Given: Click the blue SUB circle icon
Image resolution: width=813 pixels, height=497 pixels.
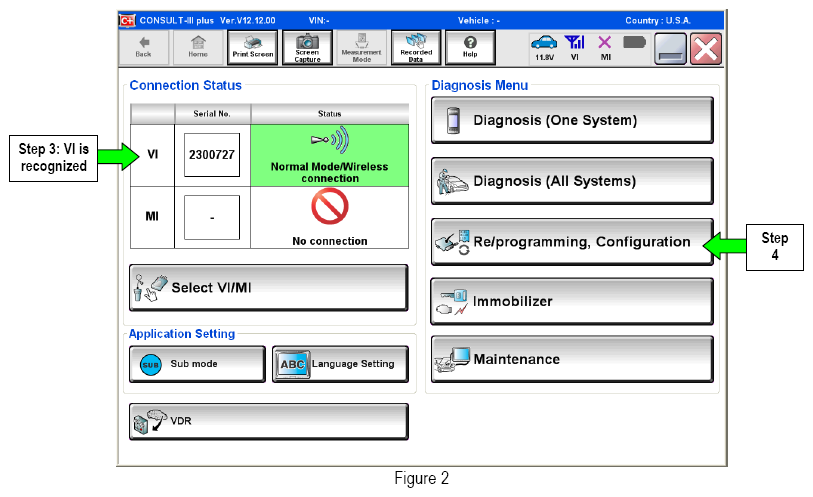Looking at the screenshot, I should (x=150, y=365).
